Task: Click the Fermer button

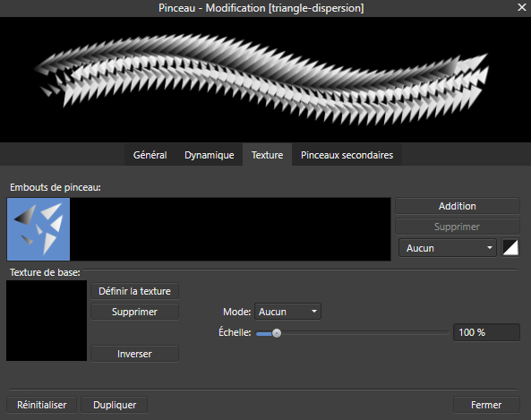Action: point(486,405)
